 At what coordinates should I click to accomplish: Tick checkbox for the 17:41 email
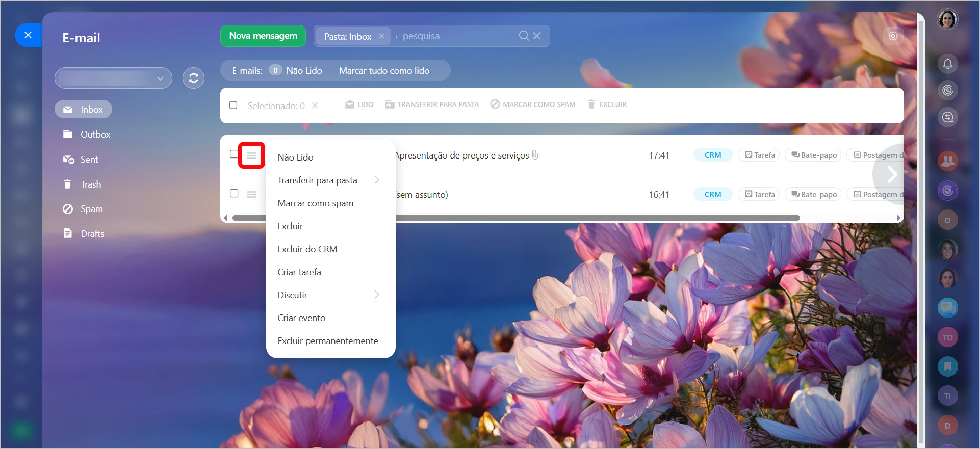234,154
